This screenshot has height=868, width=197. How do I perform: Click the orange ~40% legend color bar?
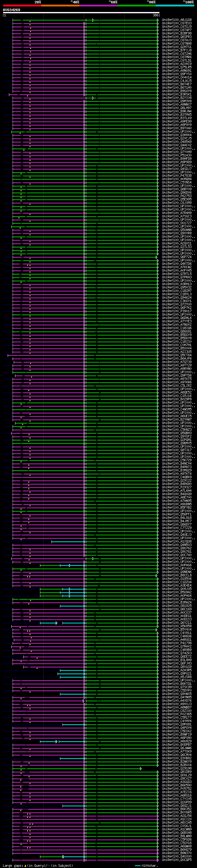click(60, 6)
